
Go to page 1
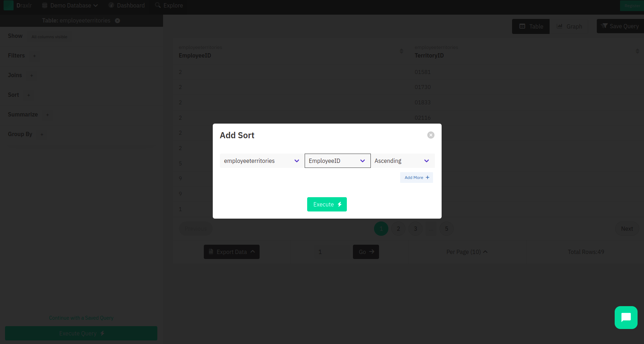point(381,229)
